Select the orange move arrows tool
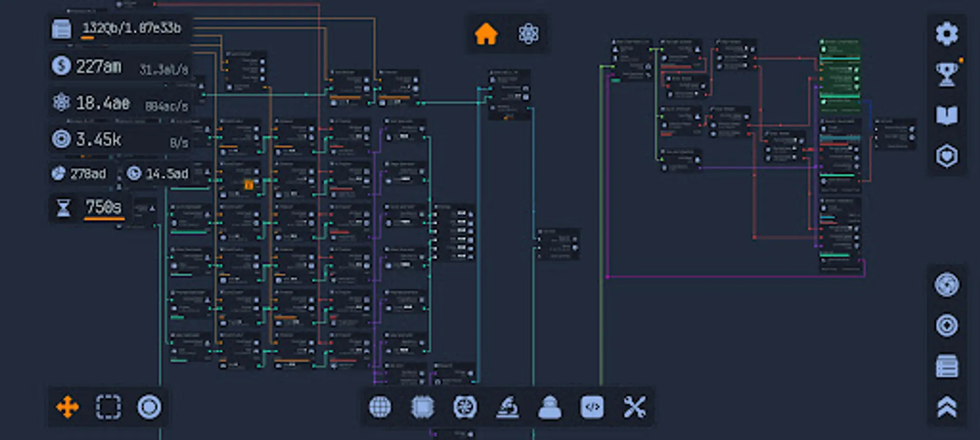This screenshot has height=440, width=980. click(67, 407)
